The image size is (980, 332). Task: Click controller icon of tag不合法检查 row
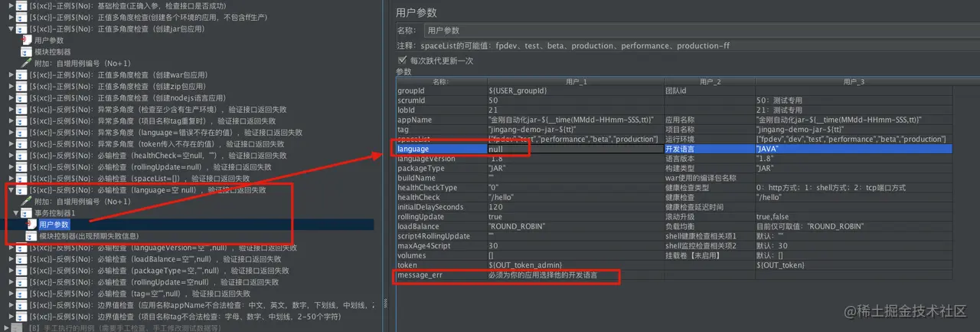[x=20, y=317]
